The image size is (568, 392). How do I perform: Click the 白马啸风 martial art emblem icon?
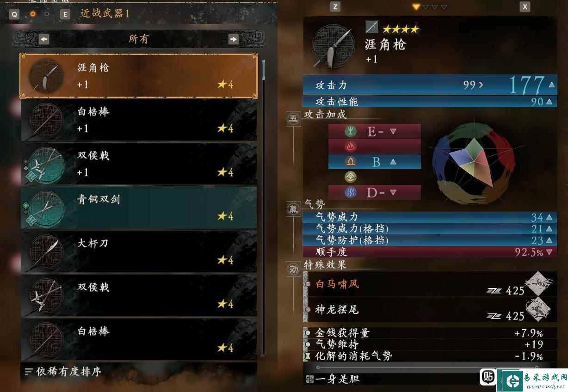(539, 282)
